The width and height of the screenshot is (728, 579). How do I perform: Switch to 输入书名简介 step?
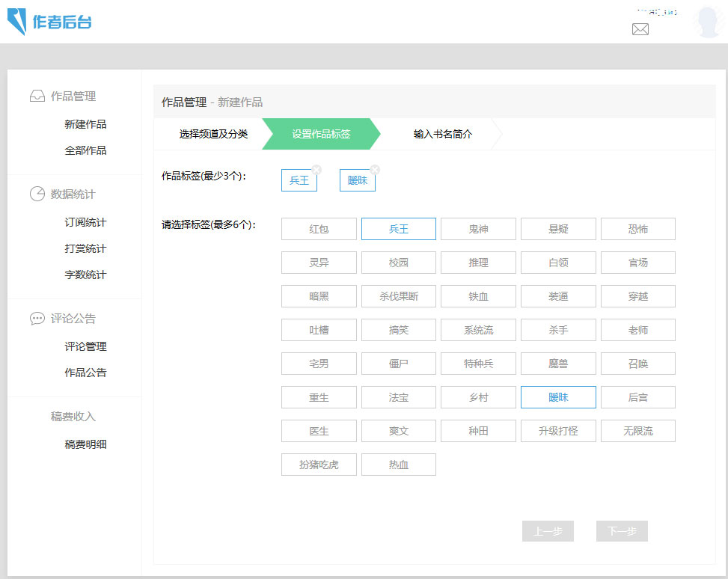tap(443, 135)
